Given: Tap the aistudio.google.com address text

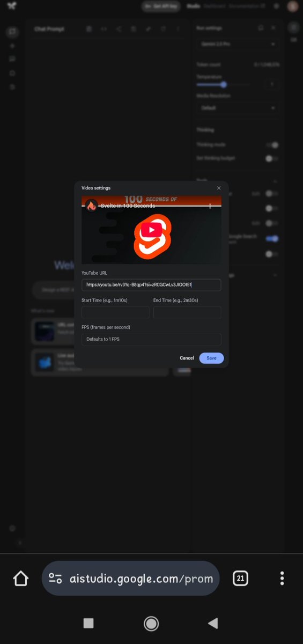Looking at the screenshot, I should pyautogui.click(x=141, y=579).
